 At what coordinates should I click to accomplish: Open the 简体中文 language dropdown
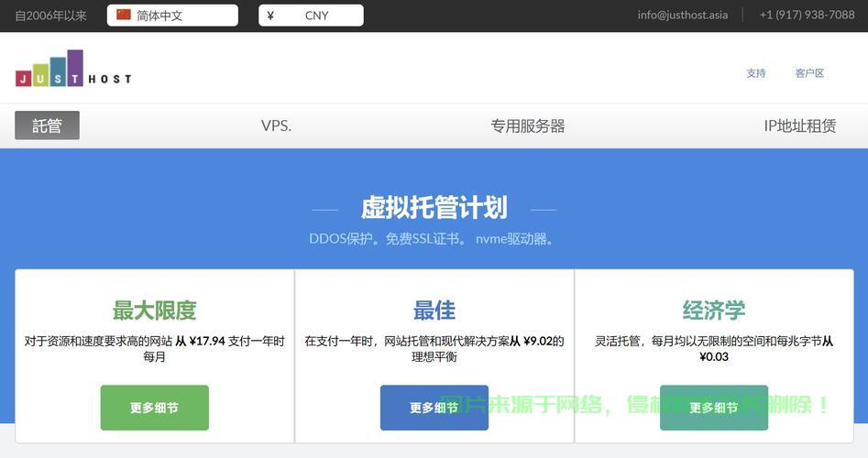click(172, 16)
